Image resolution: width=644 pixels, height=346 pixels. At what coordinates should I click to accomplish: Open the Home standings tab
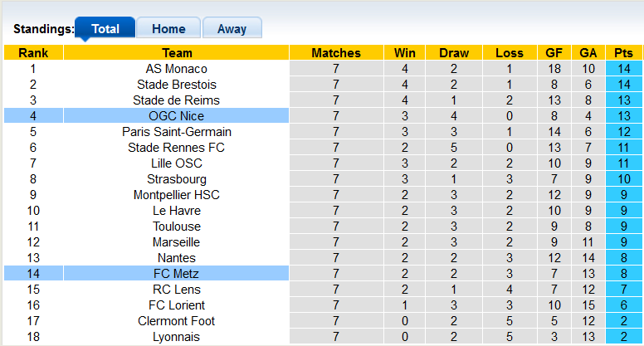click(168, 28)
